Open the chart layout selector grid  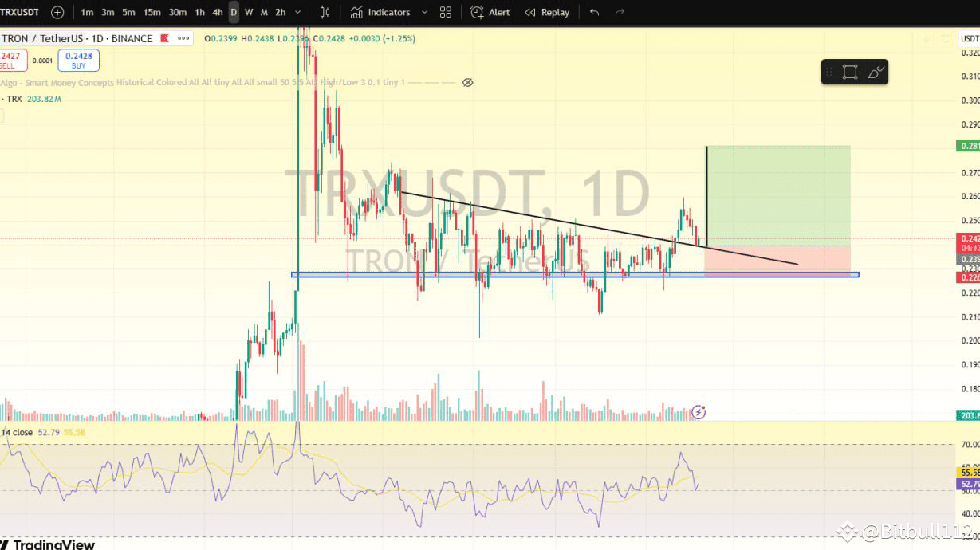(x=445, y=12)
